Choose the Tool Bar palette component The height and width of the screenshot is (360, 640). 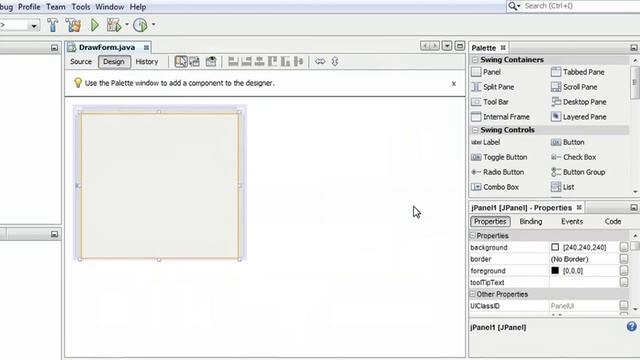(x=490, y=102)
